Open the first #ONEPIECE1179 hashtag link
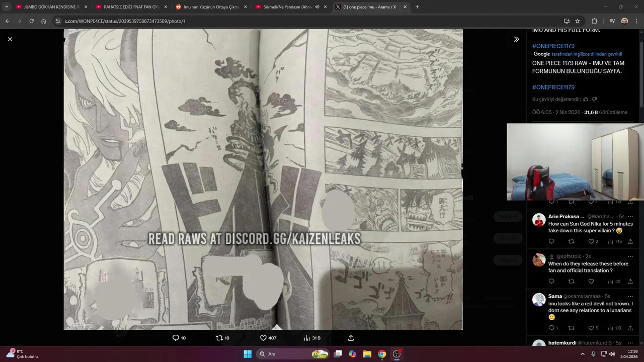The image size is (644, 362). click(x=553, y=46)
